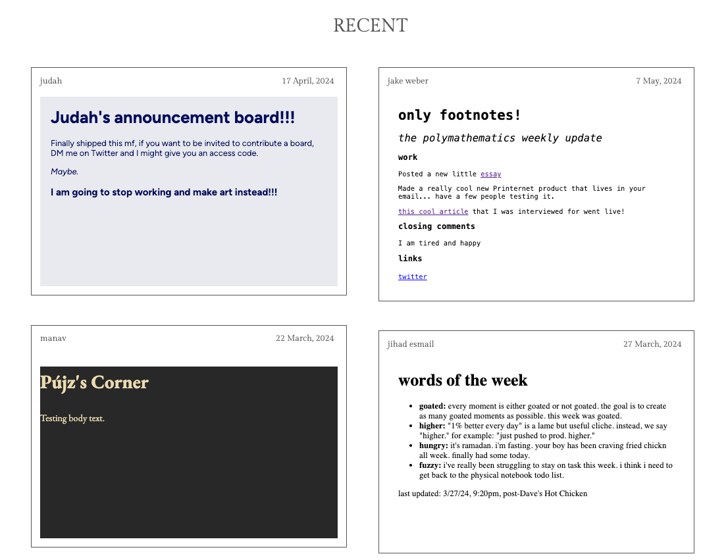Click the date '17 April, 2024'
This screenshot has height=560, width=728.
(x=308, y=81)
